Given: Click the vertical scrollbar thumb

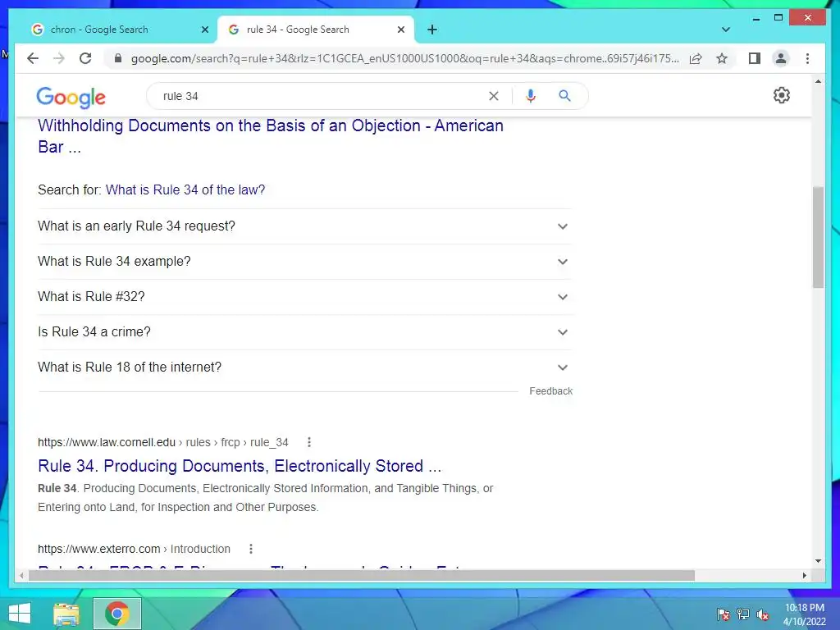Looking at the screenshot, I should coord(818,237).
